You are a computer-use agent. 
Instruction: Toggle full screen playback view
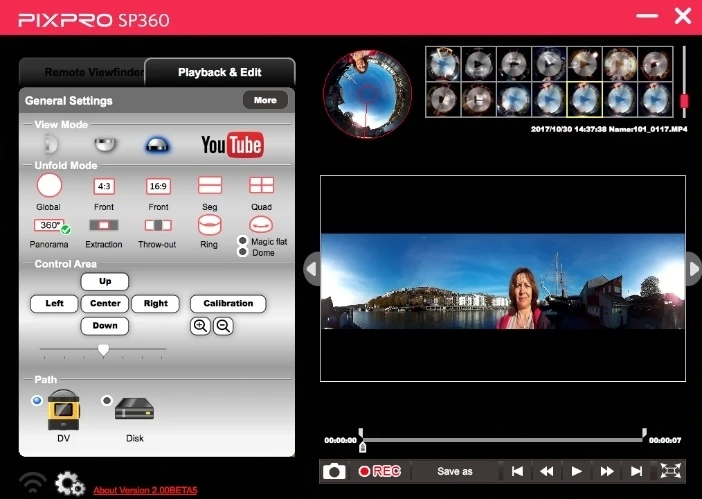coord(670,471)
